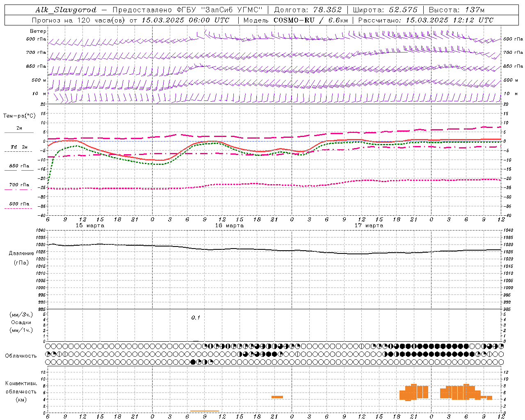Click the Высота: 137м value
The width and height of the screenshot is (525, 420).
tap(457, 10)
